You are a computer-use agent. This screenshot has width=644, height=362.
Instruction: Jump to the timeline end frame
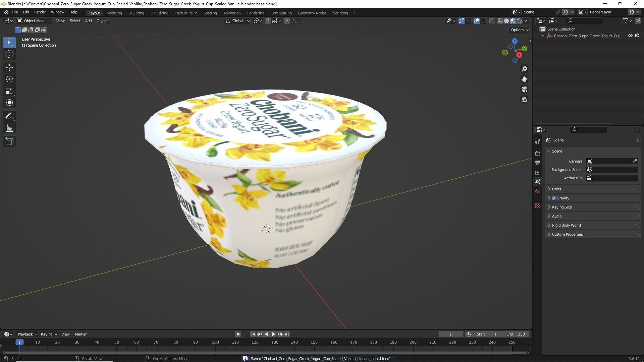[287, 334]
